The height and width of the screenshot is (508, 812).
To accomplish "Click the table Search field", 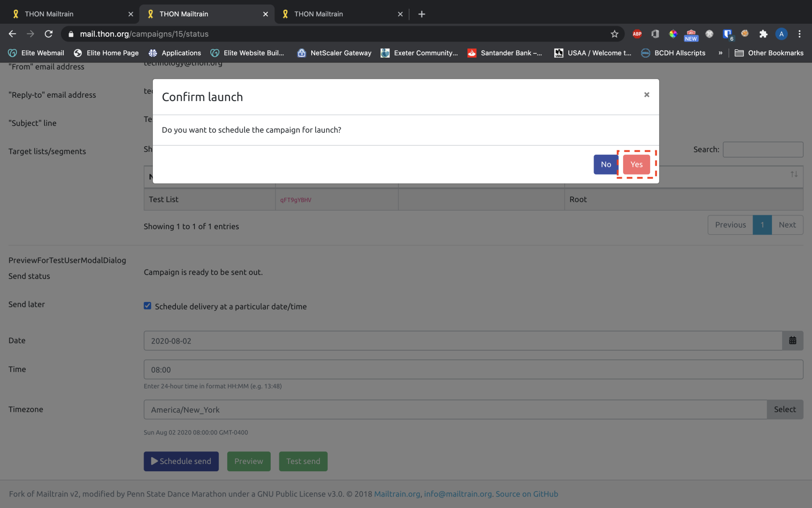I will click(763, 149).
